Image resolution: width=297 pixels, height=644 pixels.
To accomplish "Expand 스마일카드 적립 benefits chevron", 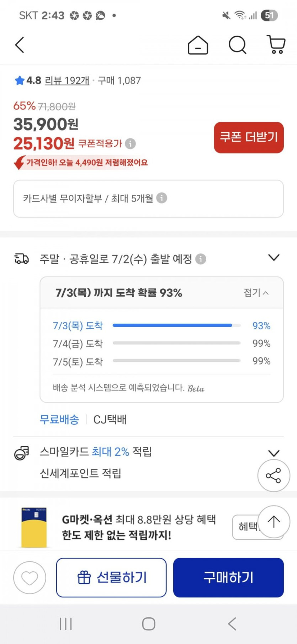I will click(274, 453).
